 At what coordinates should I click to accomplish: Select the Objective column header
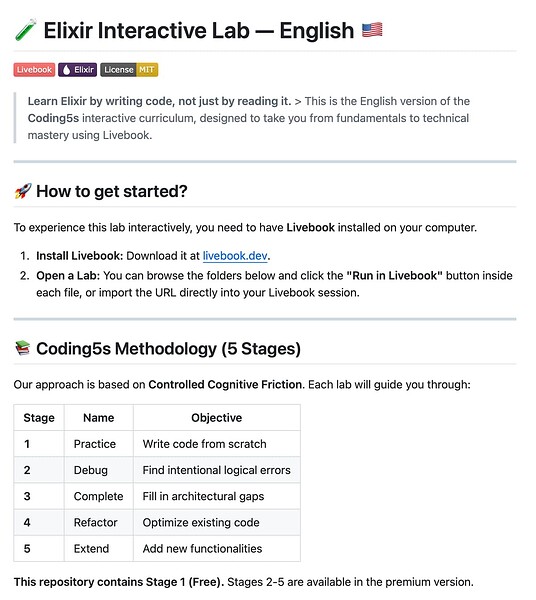coord(217,417)
